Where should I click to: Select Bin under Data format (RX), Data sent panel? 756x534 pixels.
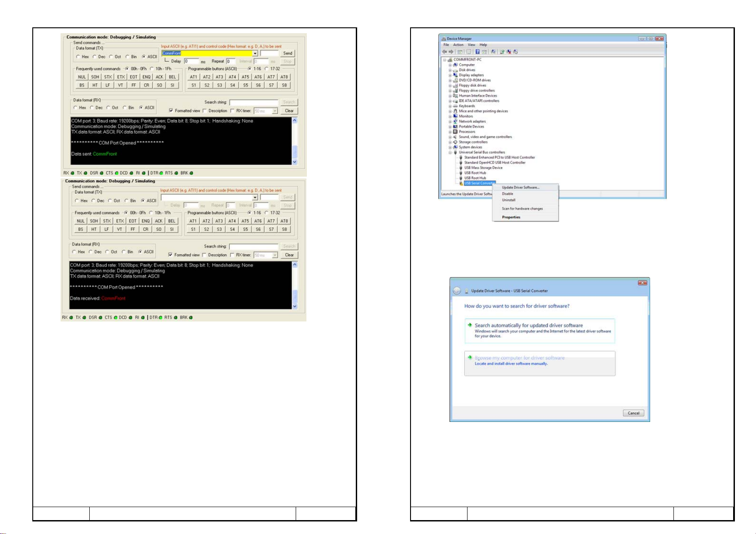pyautogui.click(x=125, y=108)
